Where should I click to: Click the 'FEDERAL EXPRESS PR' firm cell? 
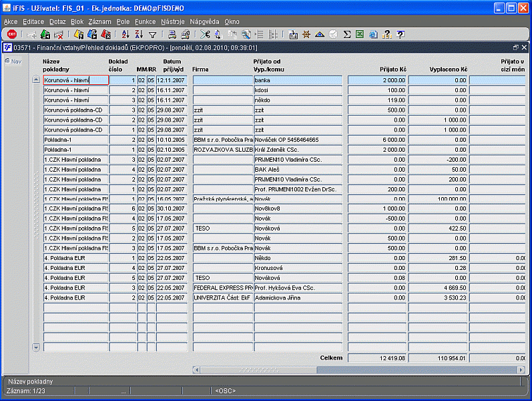pyautogui.click(x=223, y=288)
